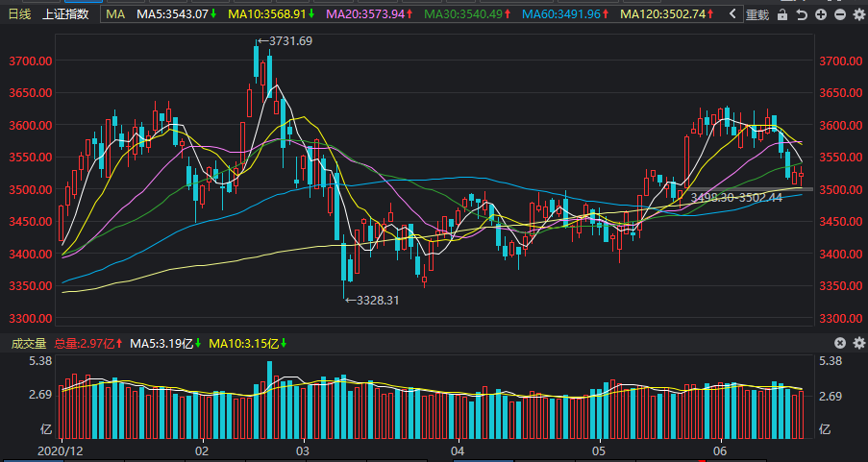Click the 3498.30-3502.44 gap label
Screen dimensions: 868x462
736,198
